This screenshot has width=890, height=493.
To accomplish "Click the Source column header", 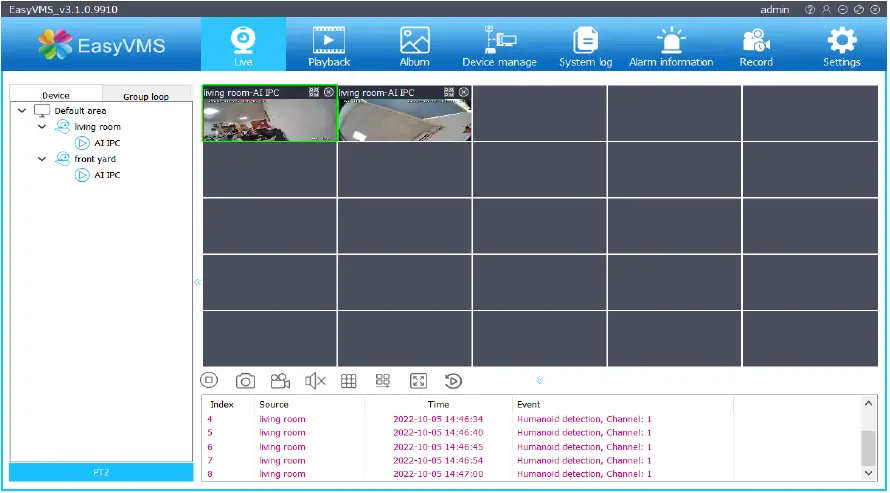I will (274, 404).
